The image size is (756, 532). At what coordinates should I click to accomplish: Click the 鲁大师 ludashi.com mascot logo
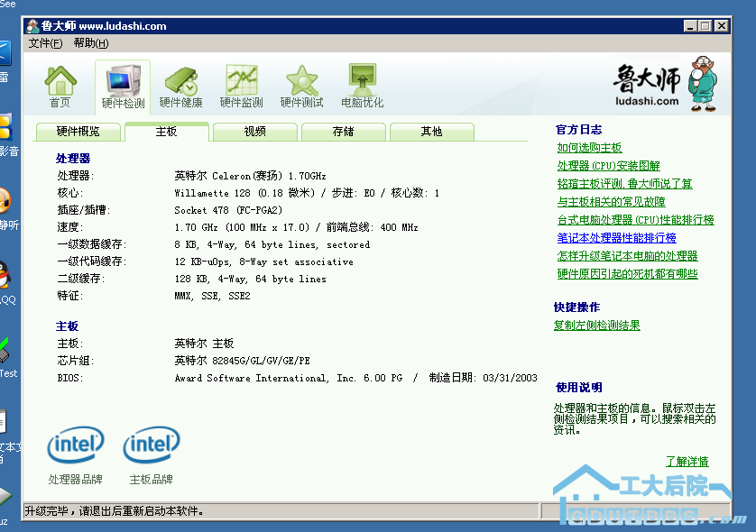tap(666, 84)
